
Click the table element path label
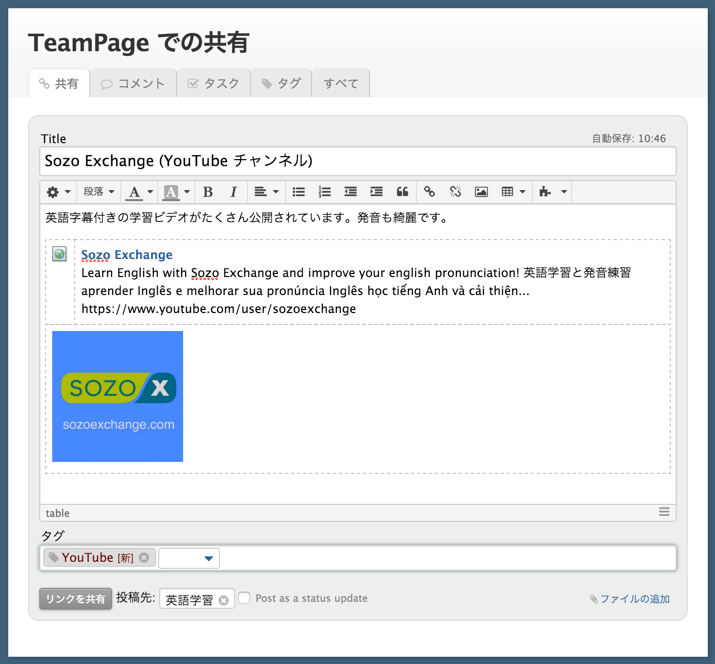point(57,513)
